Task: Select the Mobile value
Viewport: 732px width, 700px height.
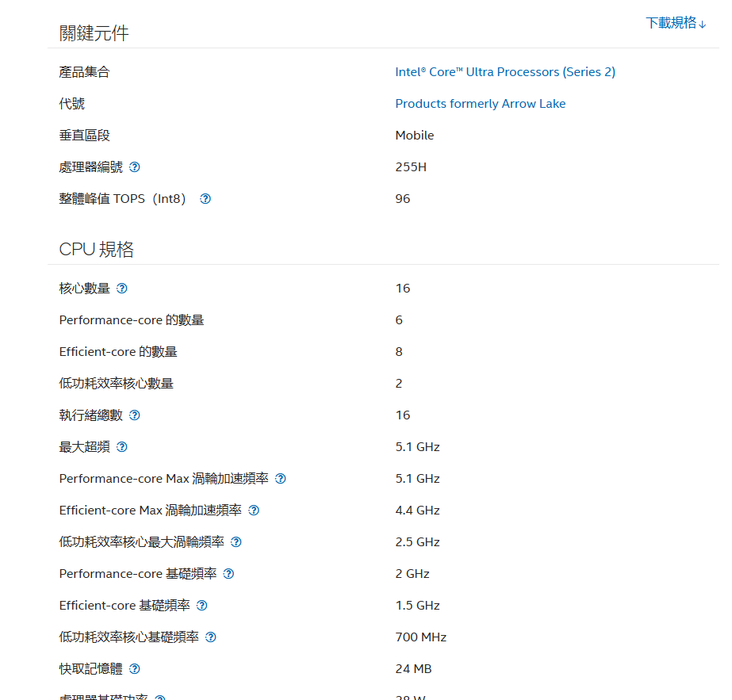Action: (x=415, y=136)
